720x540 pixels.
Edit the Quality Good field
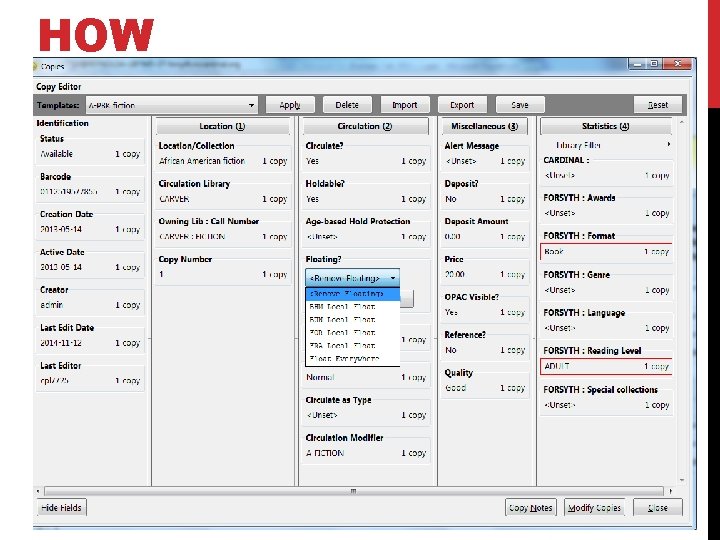(485, 388)
